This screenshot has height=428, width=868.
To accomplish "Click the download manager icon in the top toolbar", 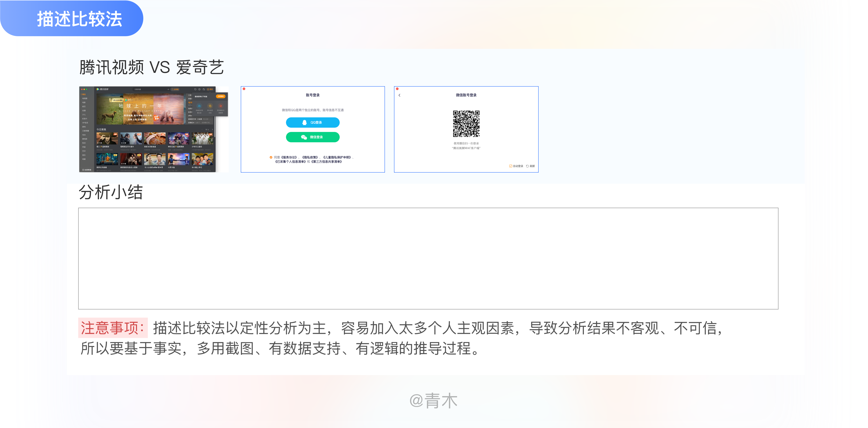I will [204, 89].
